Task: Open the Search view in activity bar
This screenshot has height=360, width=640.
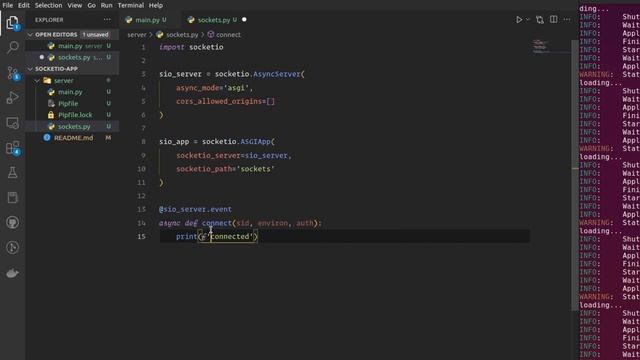Action: coord(13,48)
